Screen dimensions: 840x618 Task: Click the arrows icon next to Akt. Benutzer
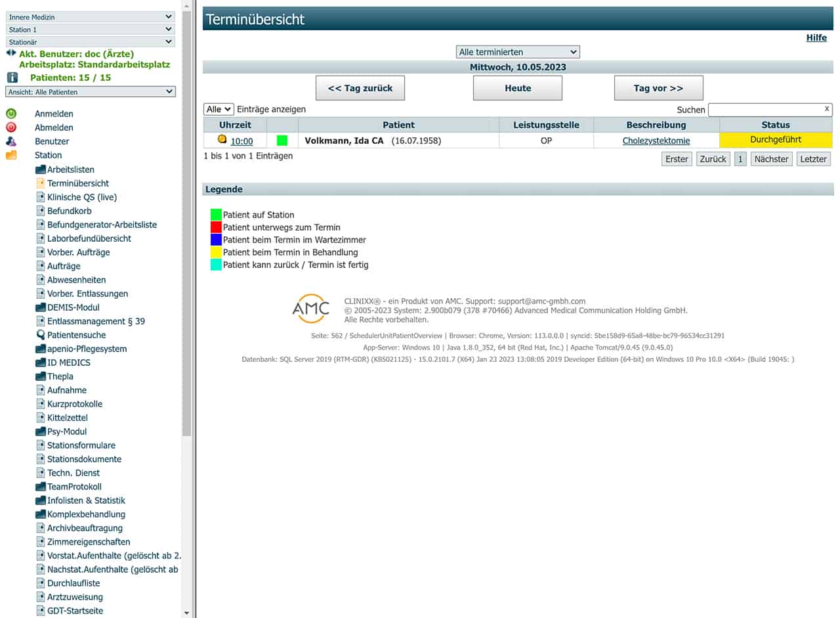pyautogui.click(x=11, y=53)
